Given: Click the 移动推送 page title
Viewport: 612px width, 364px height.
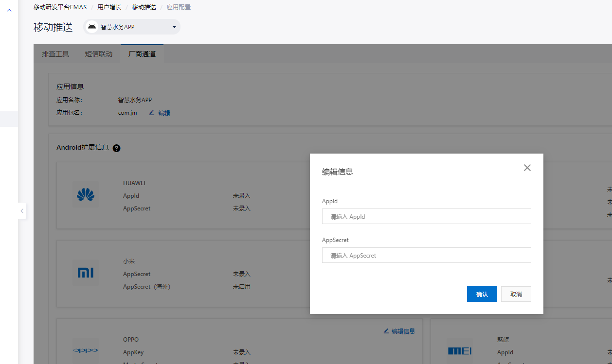Looking at the screenshot, I should (x=53, y=27).
